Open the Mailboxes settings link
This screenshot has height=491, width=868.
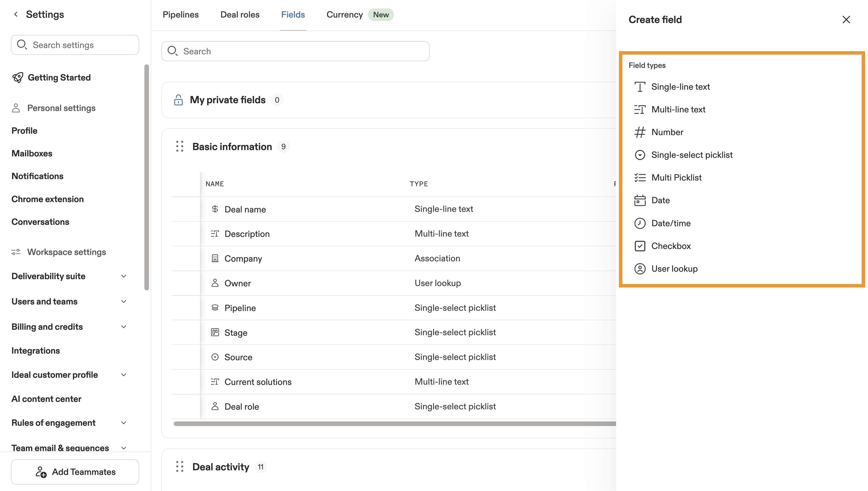32,154
